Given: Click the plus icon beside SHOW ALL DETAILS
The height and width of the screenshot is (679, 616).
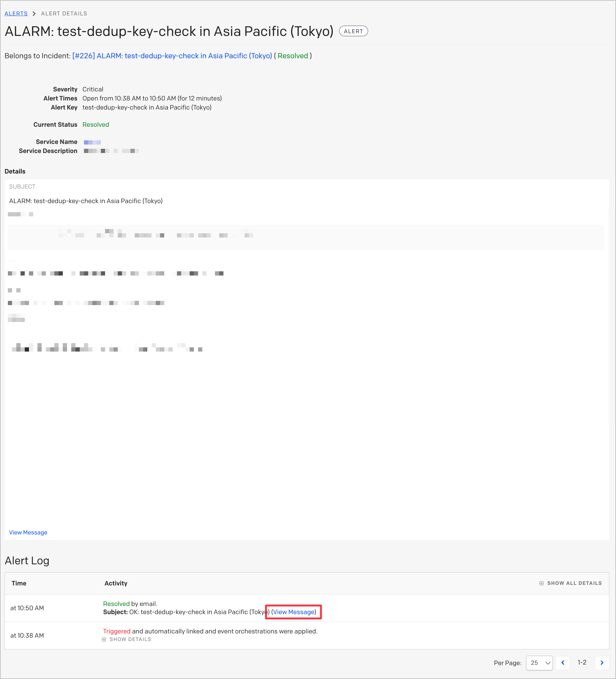Looking at the screenshot, I should click(541, 583).
